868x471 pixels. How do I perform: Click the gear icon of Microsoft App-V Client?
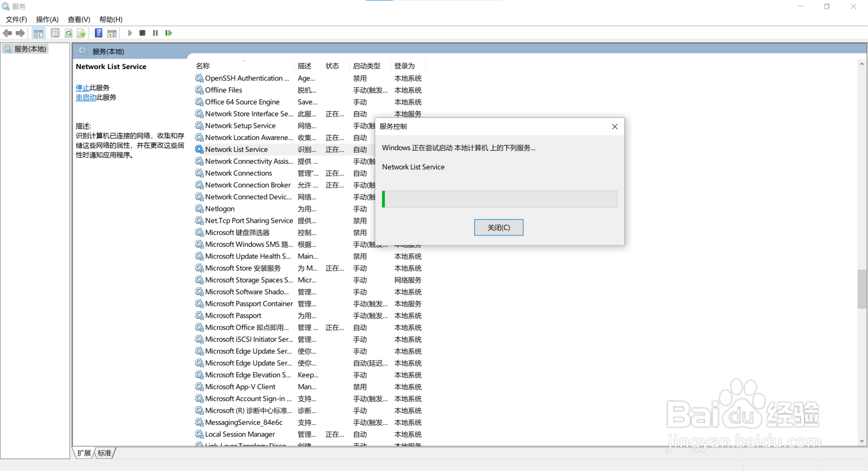point(199,387)
